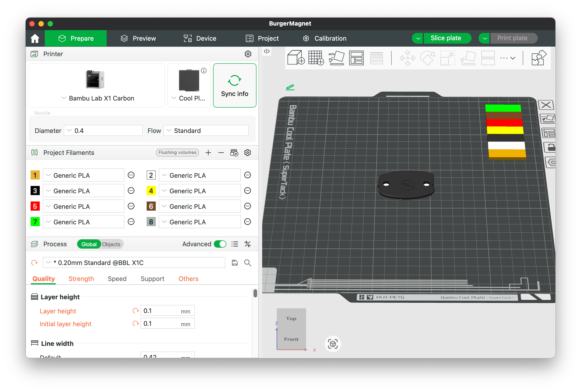Open the Flow Standard dropdown
Viewport: 581px width, 392px height.
(206, 130)
